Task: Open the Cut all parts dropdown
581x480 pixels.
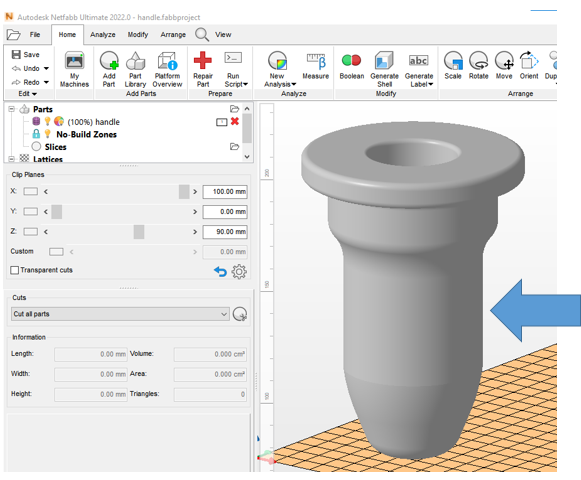Action: [x=120, y=314]
